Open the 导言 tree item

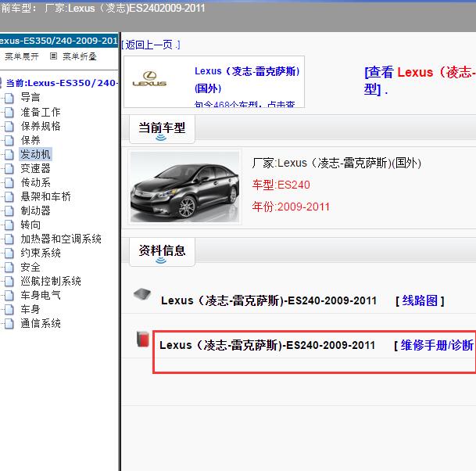click(x=30, y=98)
